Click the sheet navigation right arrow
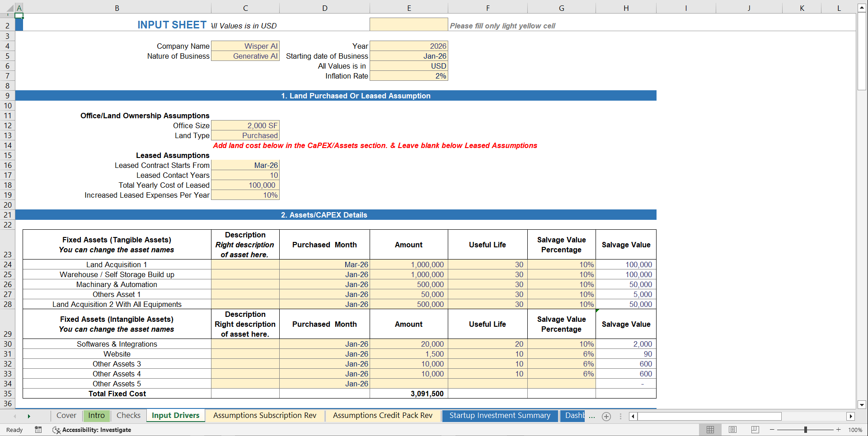Image resolution: width=868 pixels, height=436 pixels. coord(29,416)
